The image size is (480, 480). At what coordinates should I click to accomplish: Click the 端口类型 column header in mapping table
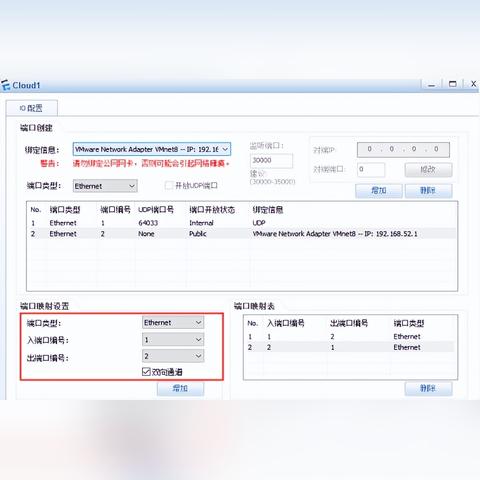[x=409, y=323]
